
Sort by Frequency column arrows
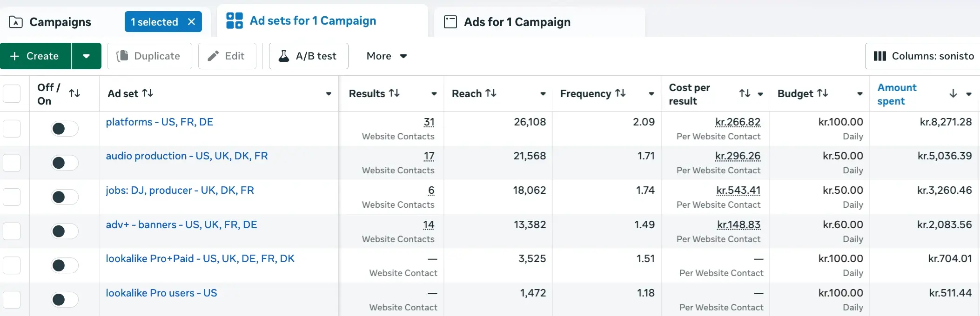pyautogui.click(x=620, y=93)
